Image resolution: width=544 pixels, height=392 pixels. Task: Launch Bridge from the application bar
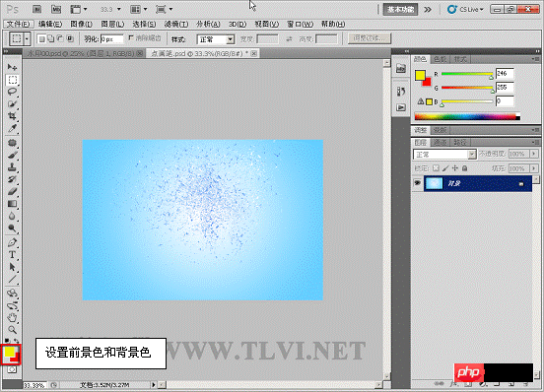click(x=36, y=9)
